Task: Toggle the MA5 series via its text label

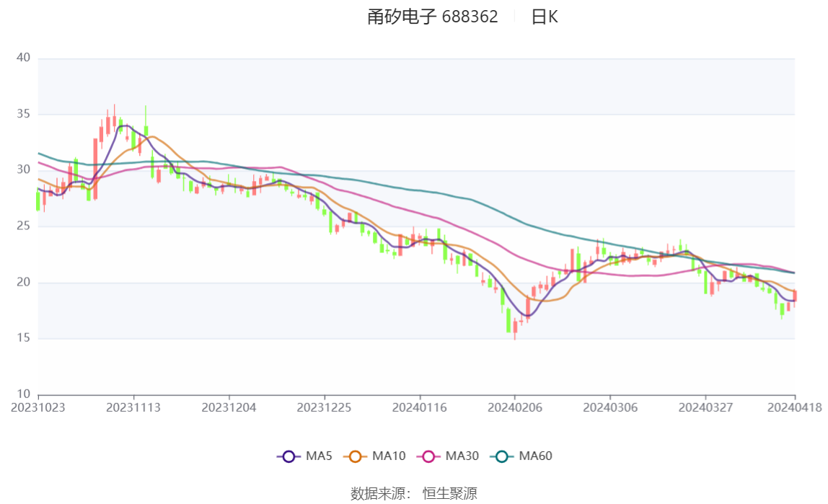Action: point(319,456)
